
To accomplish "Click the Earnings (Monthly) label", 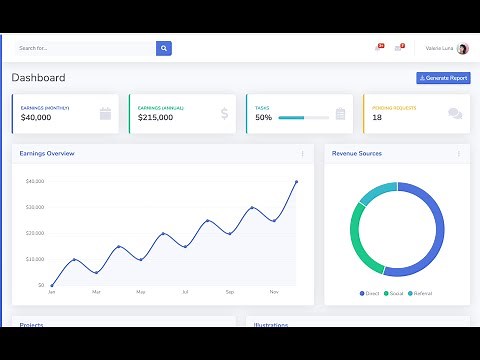I will [45, 108].
